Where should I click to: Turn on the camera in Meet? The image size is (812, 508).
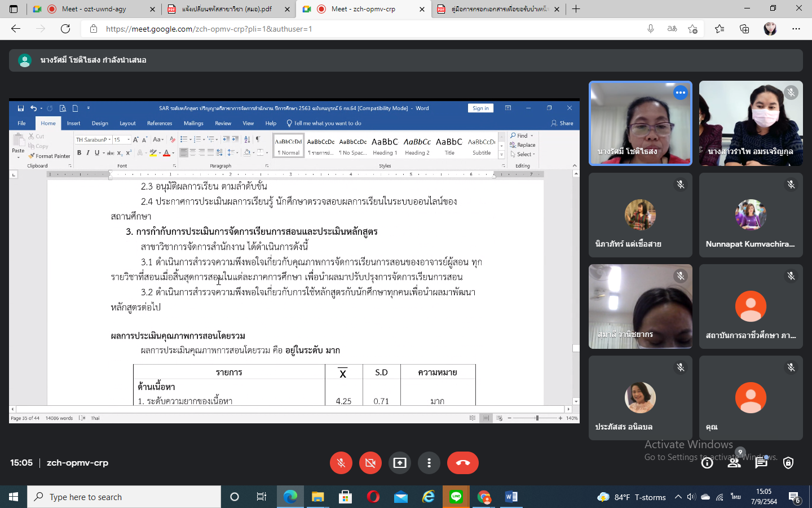coord(370,463)
